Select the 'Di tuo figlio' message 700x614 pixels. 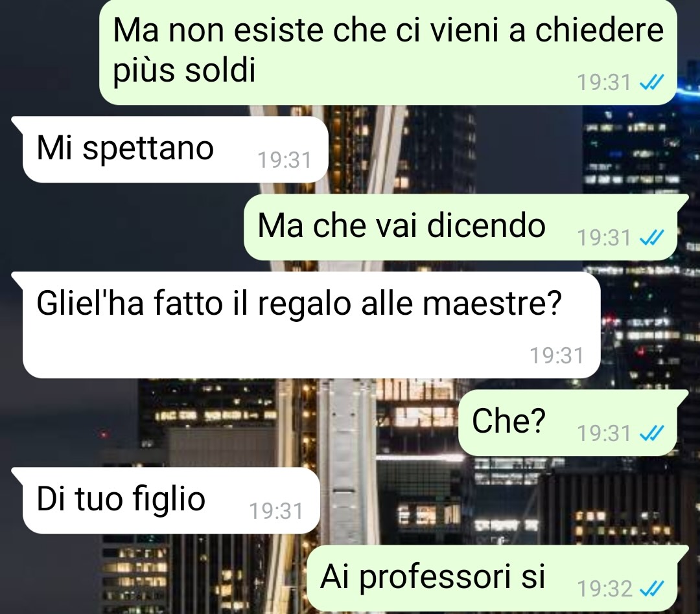[171, 500]
